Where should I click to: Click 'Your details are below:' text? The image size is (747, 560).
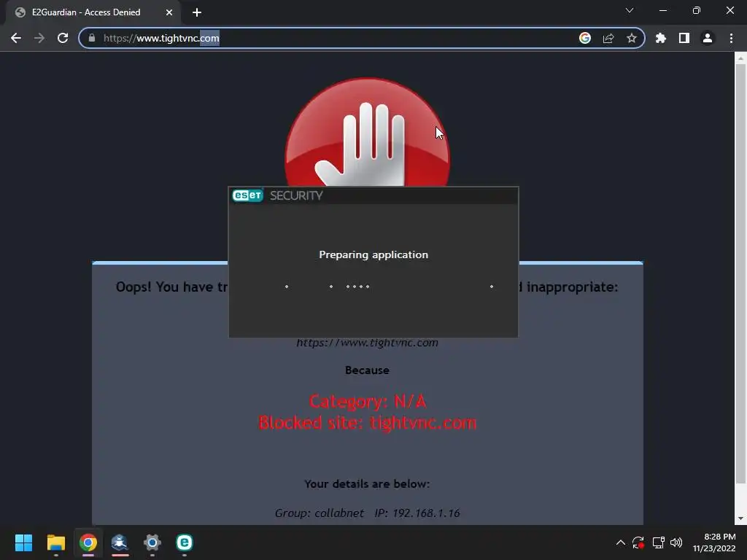(368, 484)
